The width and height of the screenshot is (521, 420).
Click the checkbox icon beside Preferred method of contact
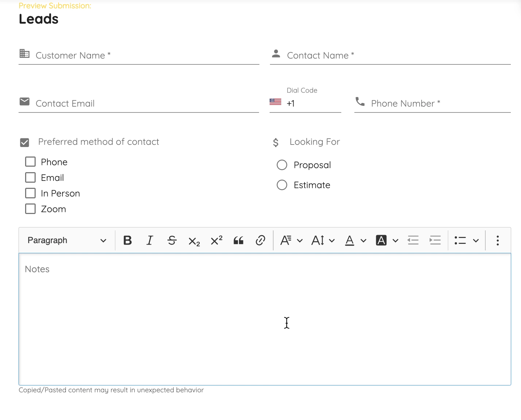tap(24, 143)
